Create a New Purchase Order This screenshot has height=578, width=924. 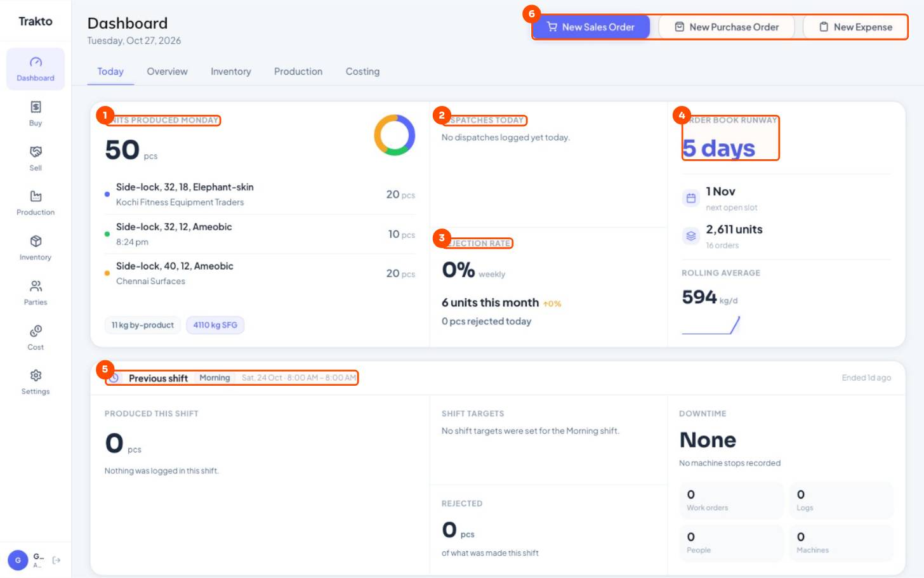point(727,27)
